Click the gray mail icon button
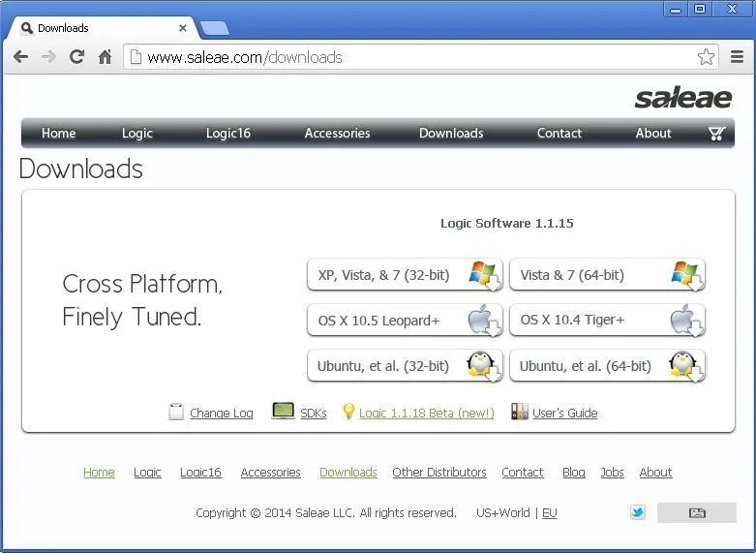 (x=697, y=512)
